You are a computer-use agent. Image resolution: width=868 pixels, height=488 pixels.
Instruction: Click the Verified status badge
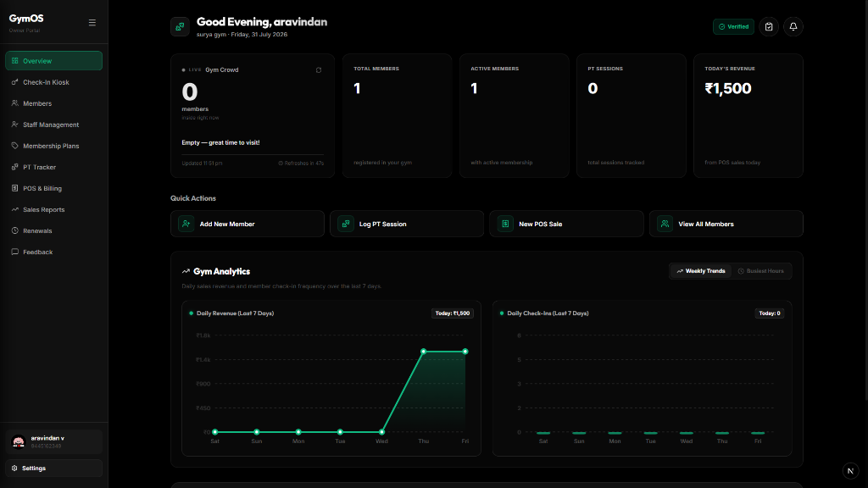pos(733,26)
